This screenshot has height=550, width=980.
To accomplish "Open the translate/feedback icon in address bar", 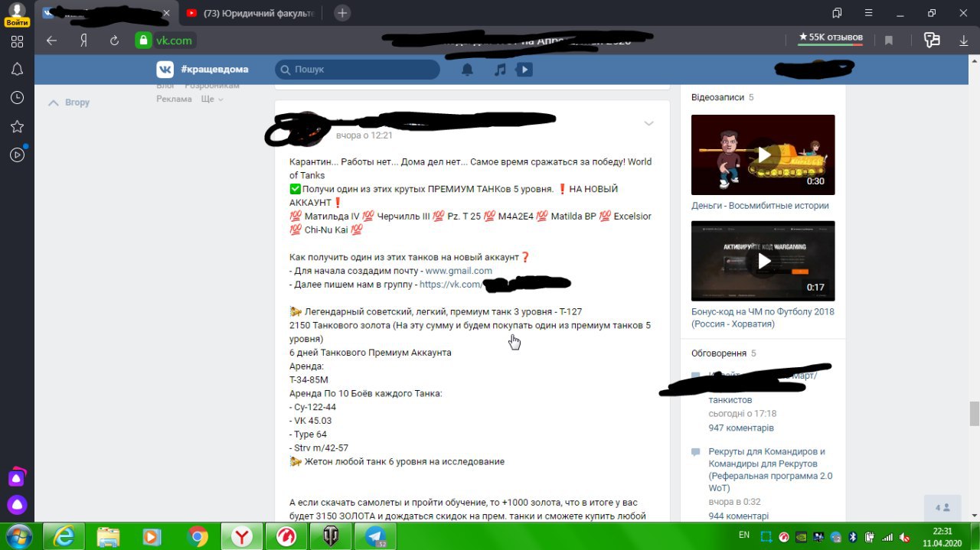I will 932,41.
